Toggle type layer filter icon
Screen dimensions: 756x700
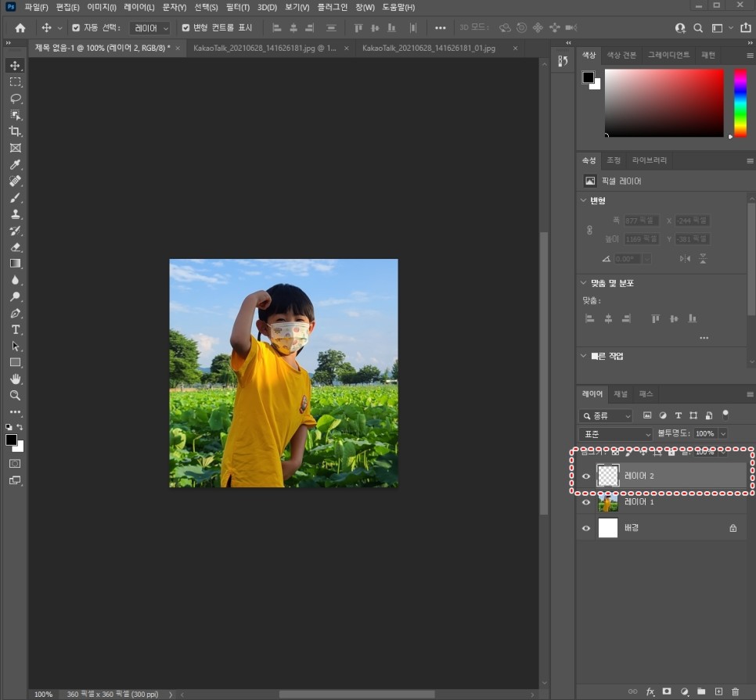[x=678, y=415]
